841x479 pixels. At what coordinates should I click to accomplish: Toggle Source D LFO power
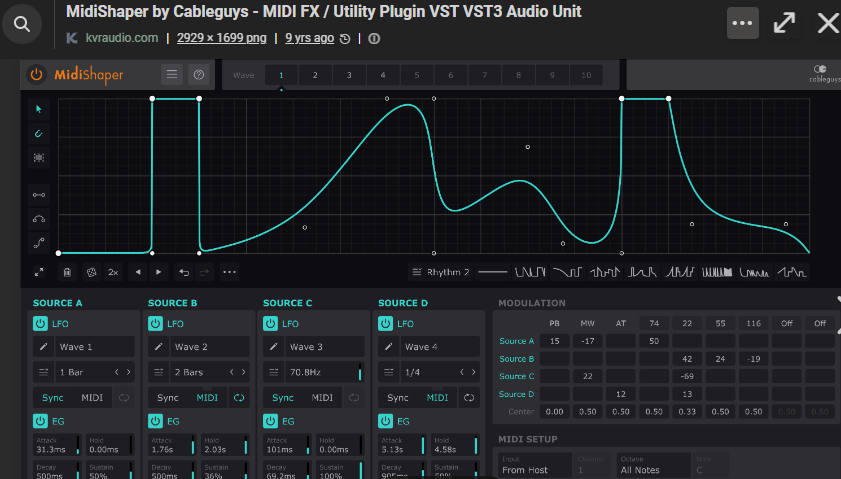tap(386, 323)
